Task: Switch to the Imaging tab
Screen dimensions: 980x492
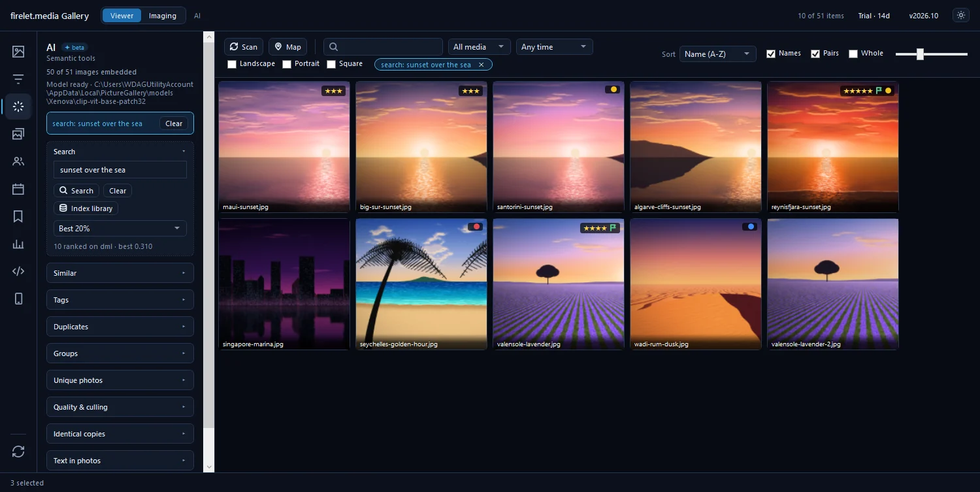Action: 163,16
